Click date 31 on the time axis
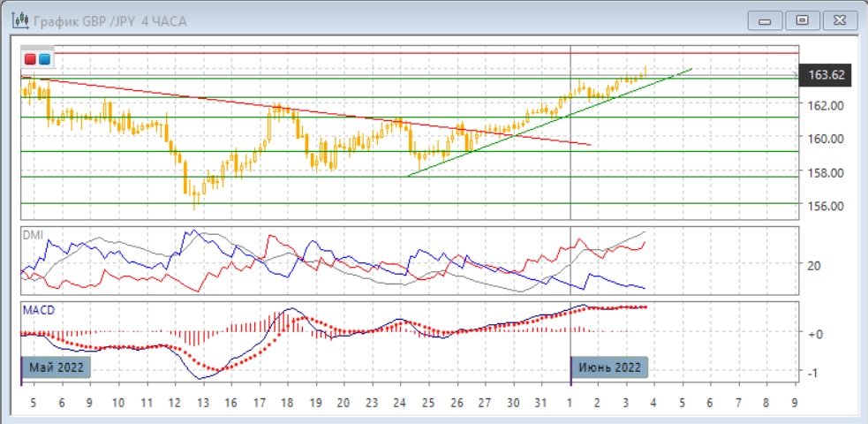 541,402
